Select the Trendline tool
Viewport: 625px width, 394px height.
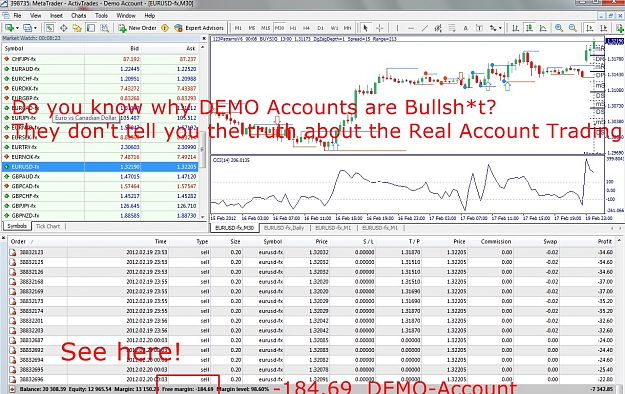pyautogui.click(x=425, y=28)
